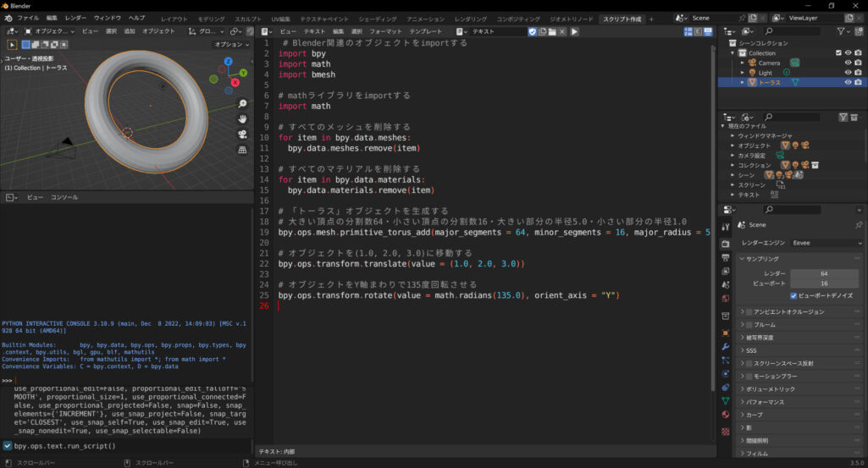Screen dimensions: 868x468
Task: Open the World properties tab icon
Action: tap(726, 299)
